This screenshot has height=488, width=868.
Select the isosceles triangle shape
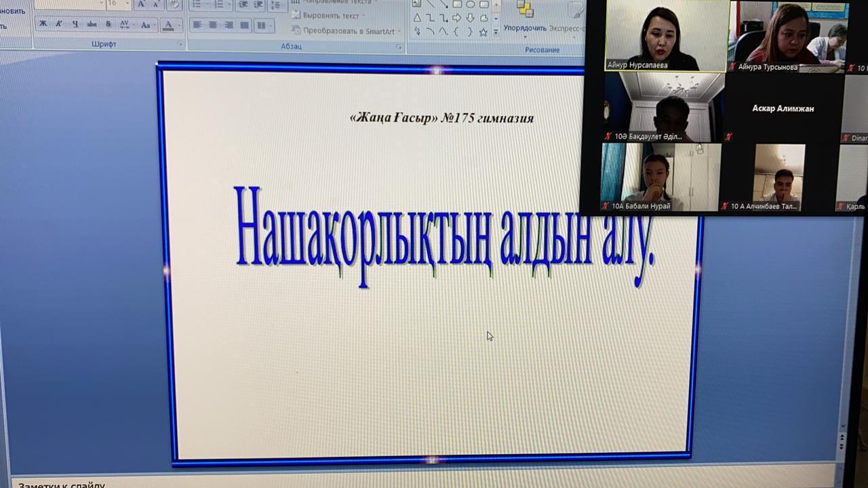click(417, 18)
